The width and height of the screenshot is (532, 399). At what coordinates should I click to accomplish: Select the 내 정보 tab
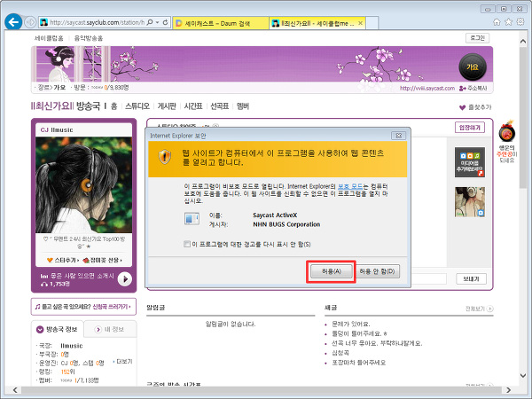[110, 330]
